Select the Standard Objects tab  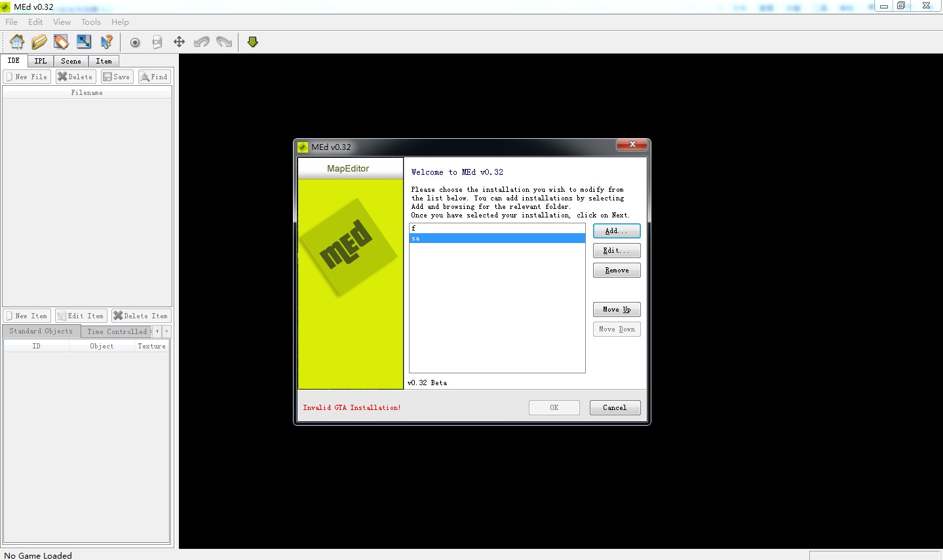coord(41,331)
